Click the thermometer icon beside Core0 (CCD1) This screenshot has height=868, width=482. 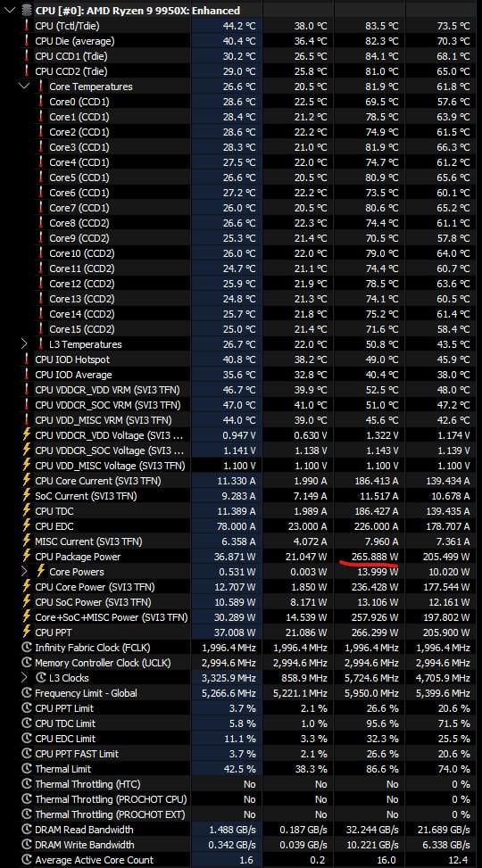click(40, 102)
